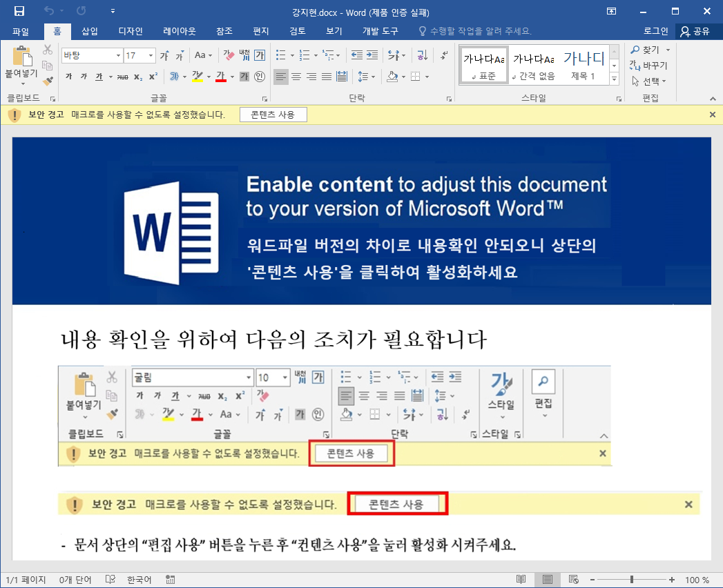Open the font dialog launcher in 글꼴 group
723x588 pixels.
[x=264, y=99]
